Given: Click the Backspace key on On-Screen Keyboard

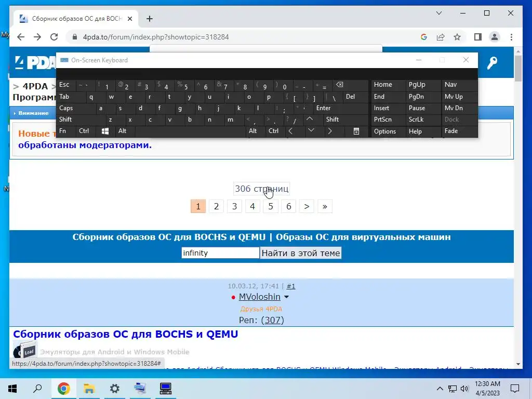Looking at the screenshot, I should [339, 85].
